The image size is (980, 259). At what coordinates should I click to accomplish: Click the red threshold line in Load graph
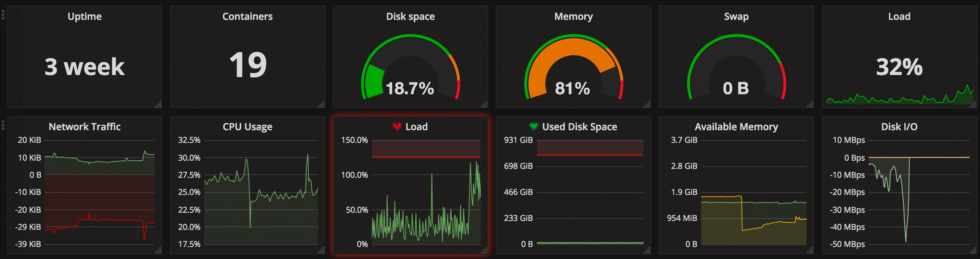[x=426, y=157]
